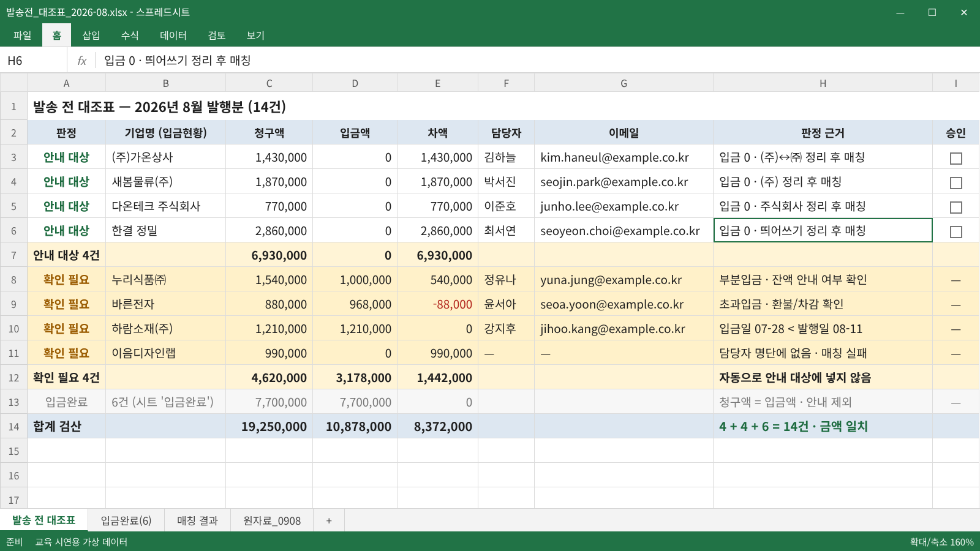This screenshot has height=551, width=980.
Task: Select the cell with seojin.park@example.co.kr
Action: click(x=624, y=182)
